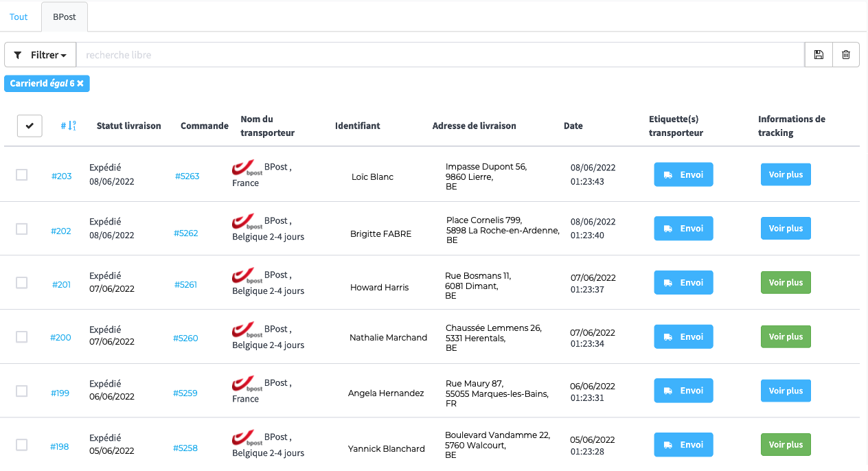Click blue Voir plus for Brigitte FABRE

point(786,229)
